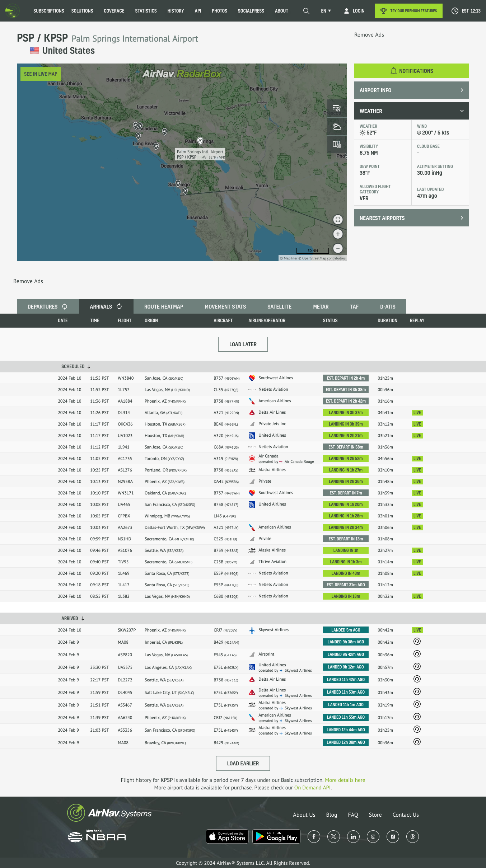This screenshot has width=486, height=868.
Task: Open Instagram icon in footer
Action: (x=373, y=837)
